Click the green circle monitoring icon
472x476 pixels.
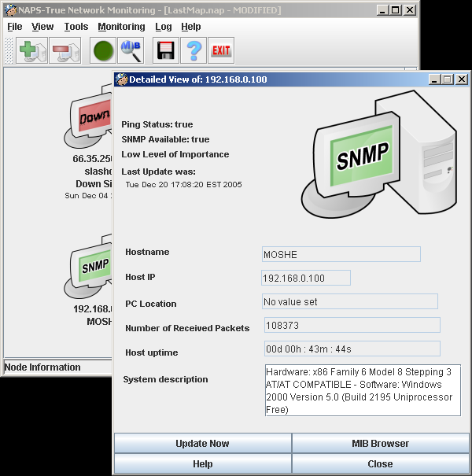[104, 51]
